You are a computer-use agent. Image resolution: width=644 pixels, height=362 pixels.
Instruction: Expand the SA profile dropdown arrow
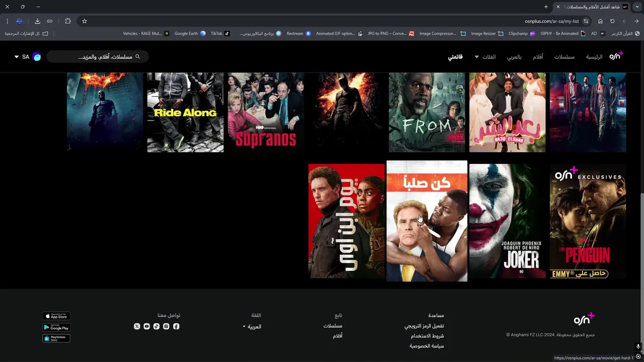[x=16, y=57]
